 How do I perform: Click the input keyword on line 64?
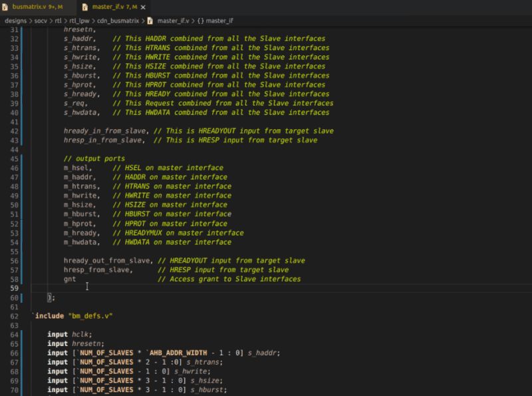pyautogui.click(x=57, y=334)
